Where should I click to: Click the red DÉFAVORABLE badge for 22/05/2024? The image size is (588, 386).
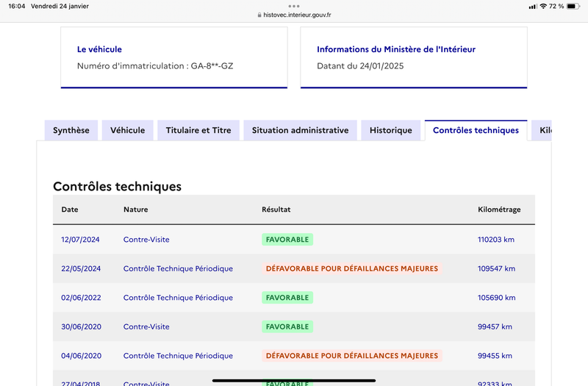352,268
